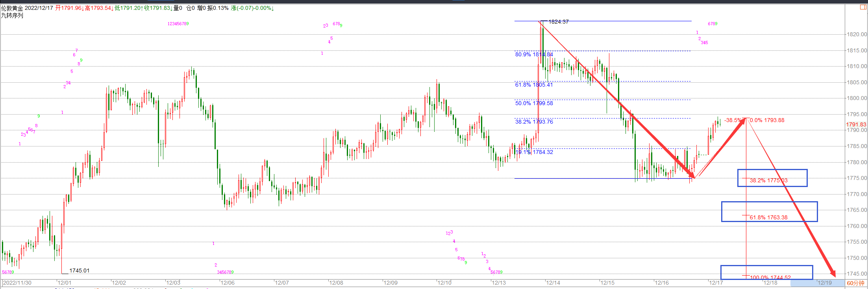The width and height of the screenshot is (868, 289).
Task: Select the 100.0% 1744.52 target level
Action: (x=770, y=278)
